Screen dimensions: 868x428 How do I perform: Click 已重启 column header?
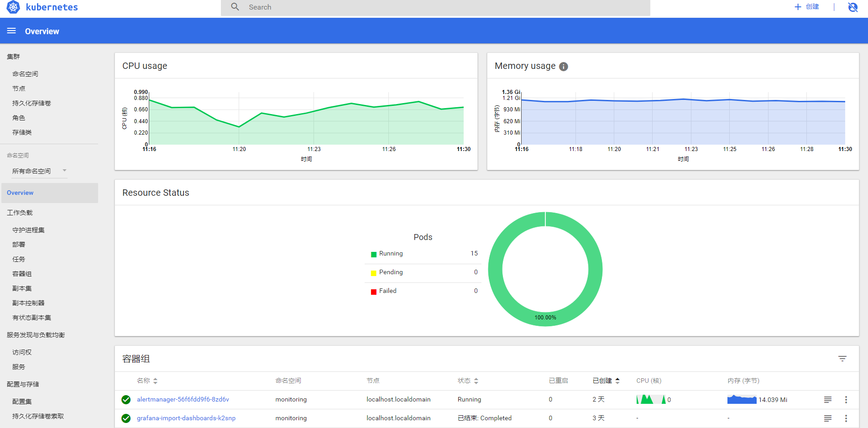click(558, 381)
